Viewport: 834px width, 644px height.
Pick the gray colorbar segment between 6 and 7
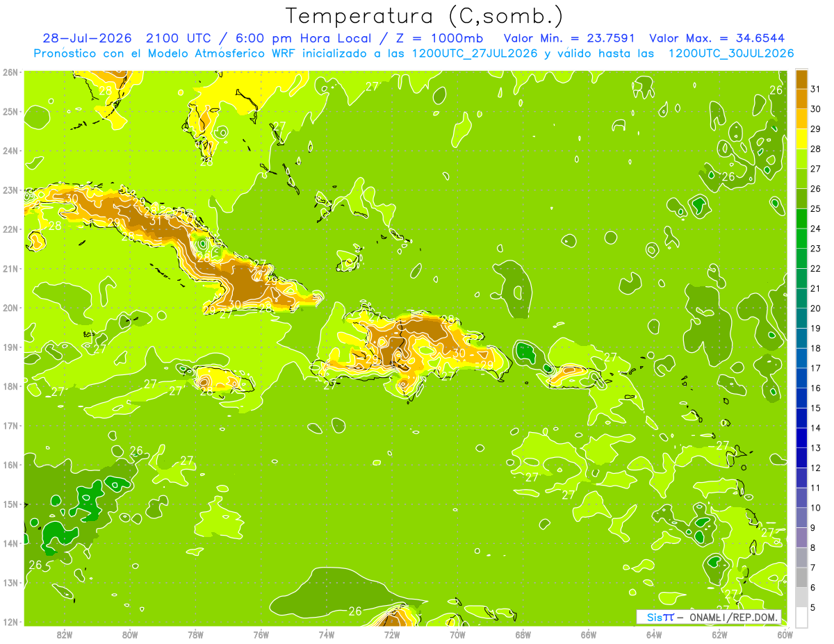point(801,577)
